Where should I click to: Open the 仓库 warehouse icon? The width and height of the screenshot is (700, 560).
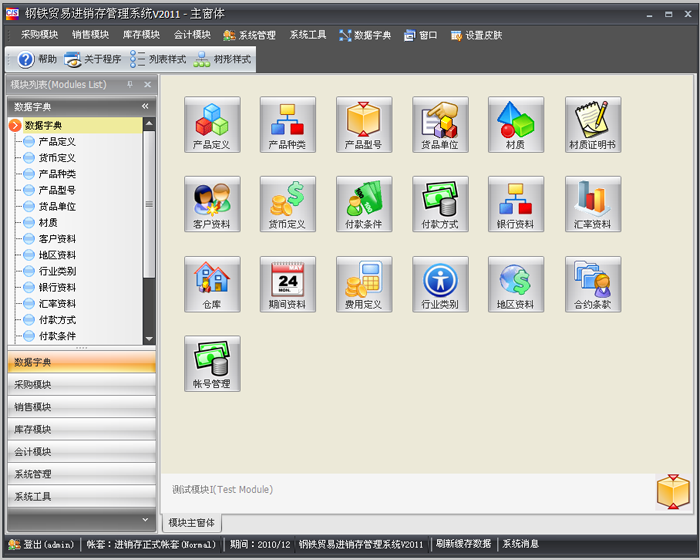(x=212, y=283)
